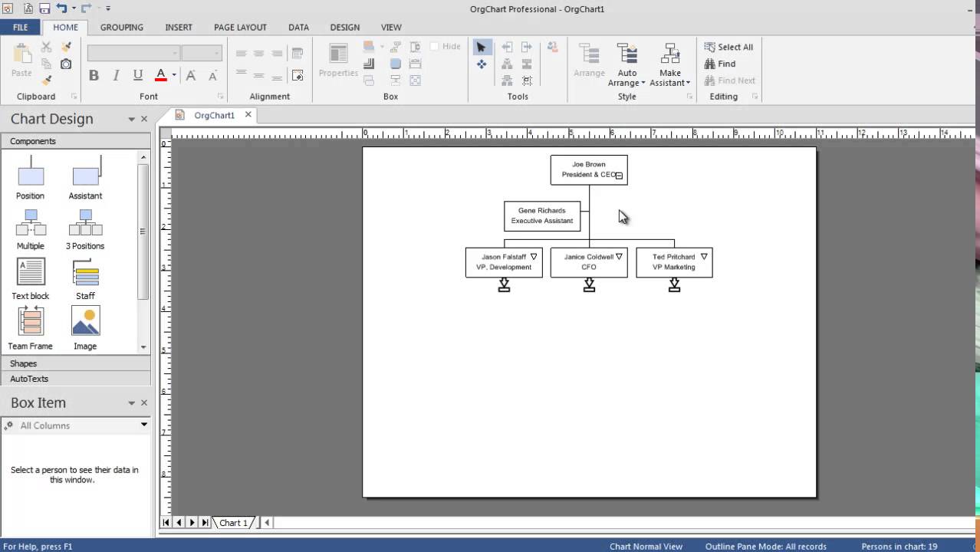Click the Arrange style icon

pos(589,61)
